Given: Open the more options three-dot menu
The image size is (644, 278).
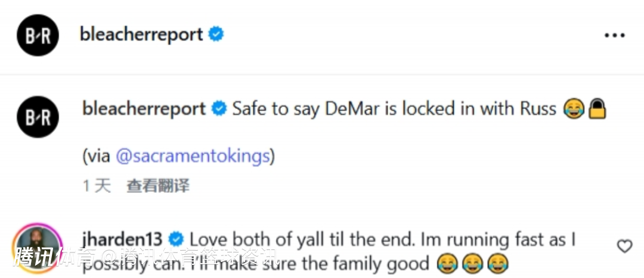Looking at the screenshot, I should (614, 36).
